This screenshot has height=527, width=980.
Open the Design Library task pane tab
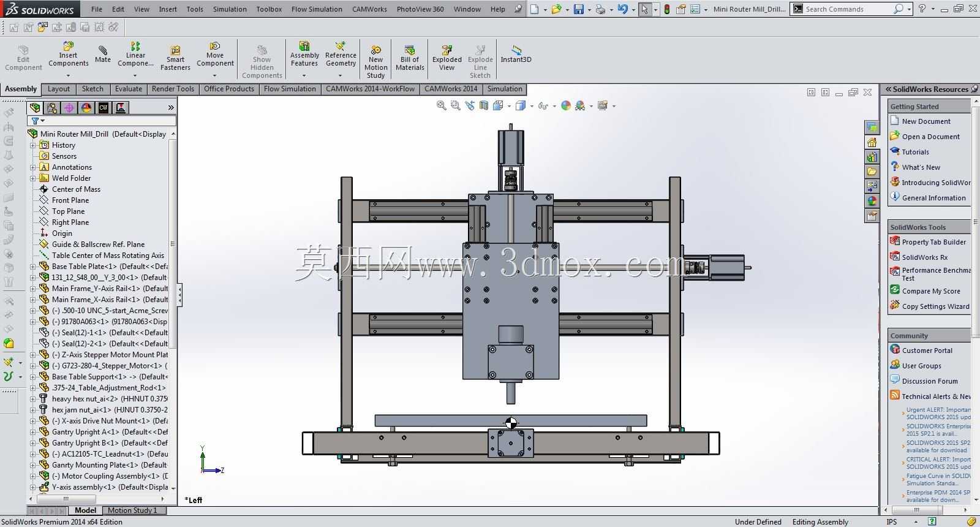pos(872,157)
